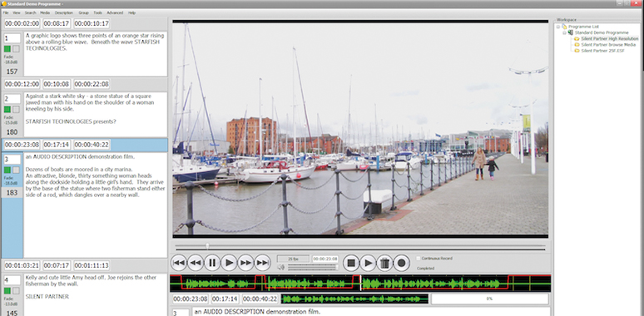Toggle the grey square of description 4
This screenshot has width=644, height=316.
pyautogui.click(x=16, y=291)
